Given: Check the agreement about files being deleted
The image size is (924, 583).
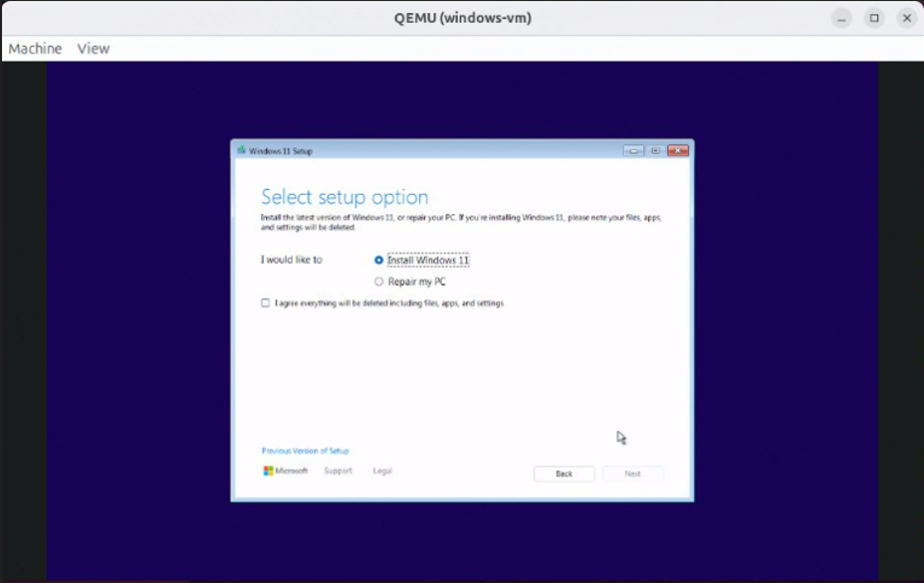Looking at the screenshot, I should click(x=264, y=302).
